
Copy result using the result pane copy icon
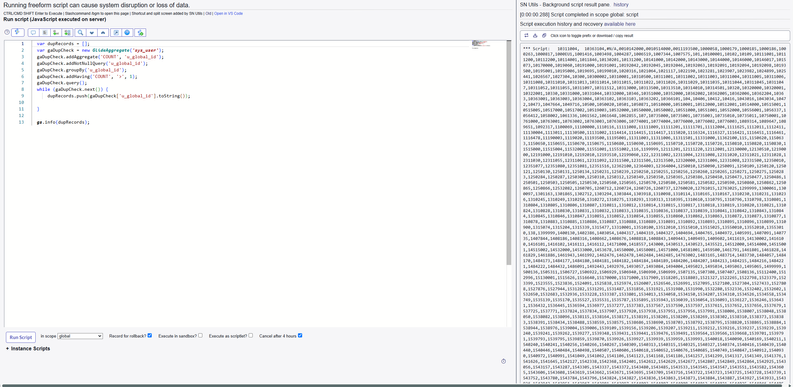[544, 36]
